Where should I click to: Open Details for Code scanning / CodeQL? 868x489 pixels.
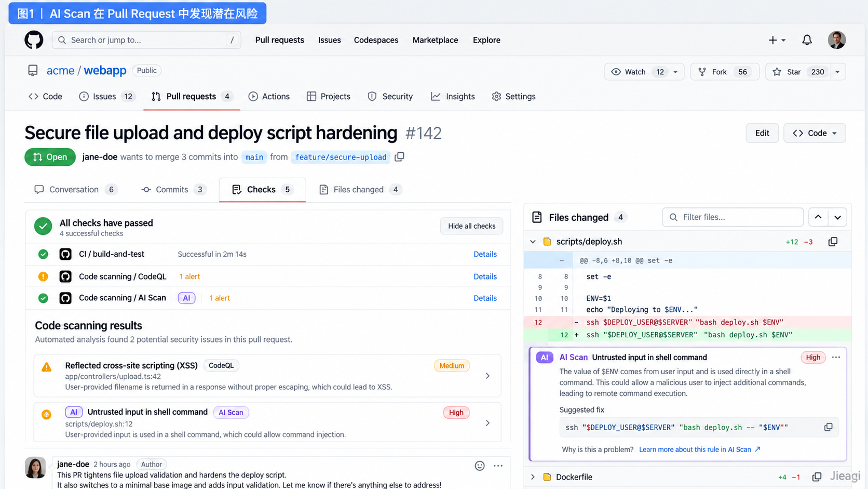click(485, 276)
